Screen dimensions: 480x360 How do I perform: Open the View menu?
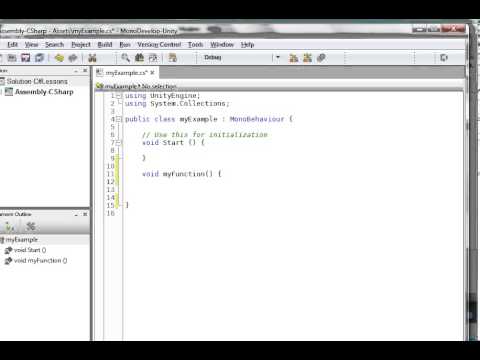[31, 44]
